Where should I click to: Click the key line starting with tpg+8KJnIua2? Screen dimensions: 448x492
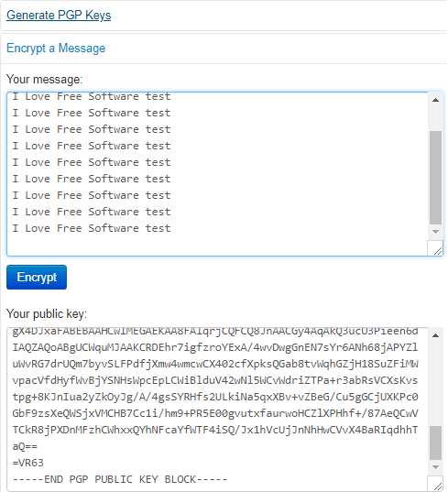click(215, 397)
